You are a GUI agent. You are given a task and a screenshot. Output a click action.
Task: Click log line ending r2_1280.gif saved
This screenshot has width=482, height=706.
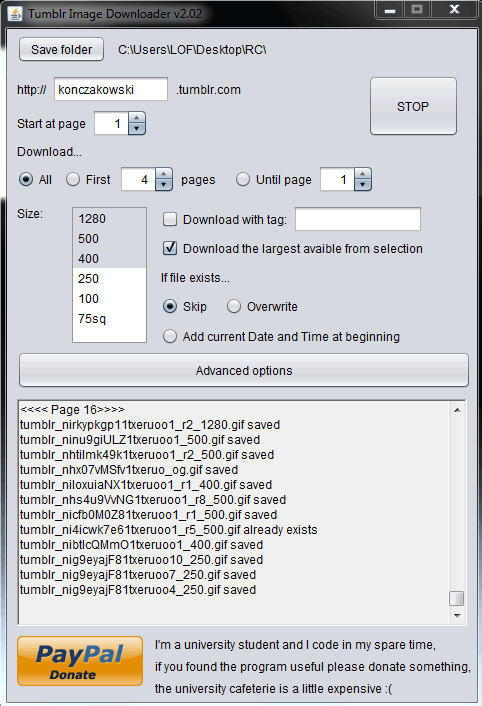coord(150,425)
